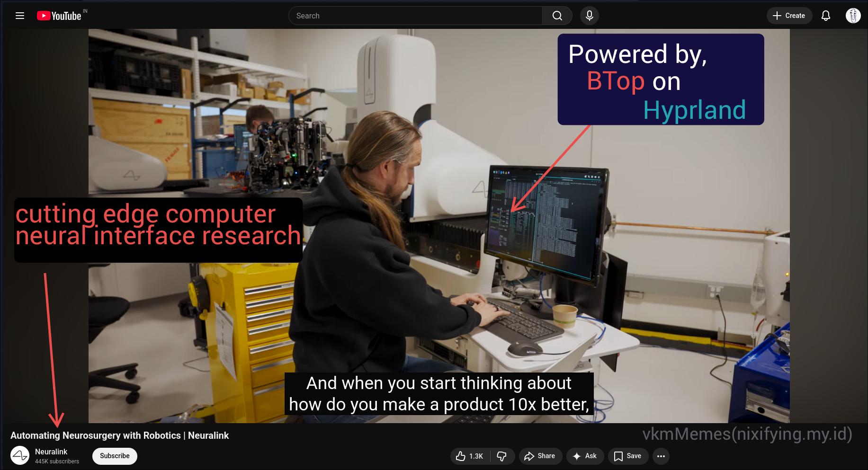Subscribe to the Neuralink channel

click(115, 456)
